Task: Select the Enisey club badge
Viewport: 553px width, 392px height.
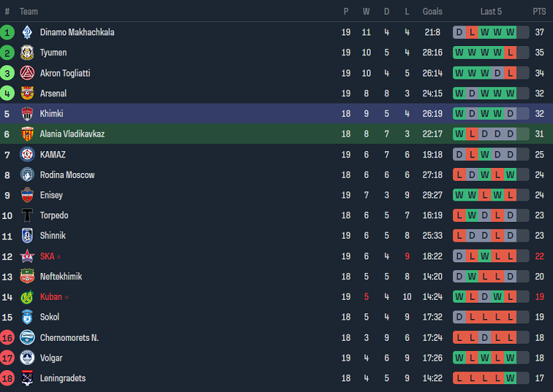Action: pos(27,195)
